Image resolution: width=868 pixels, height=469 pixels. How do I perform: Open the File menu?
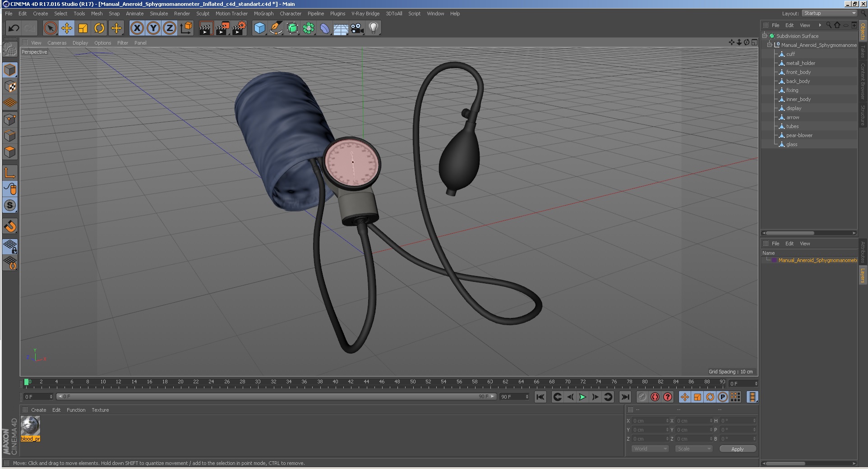[x=9, y=14]
